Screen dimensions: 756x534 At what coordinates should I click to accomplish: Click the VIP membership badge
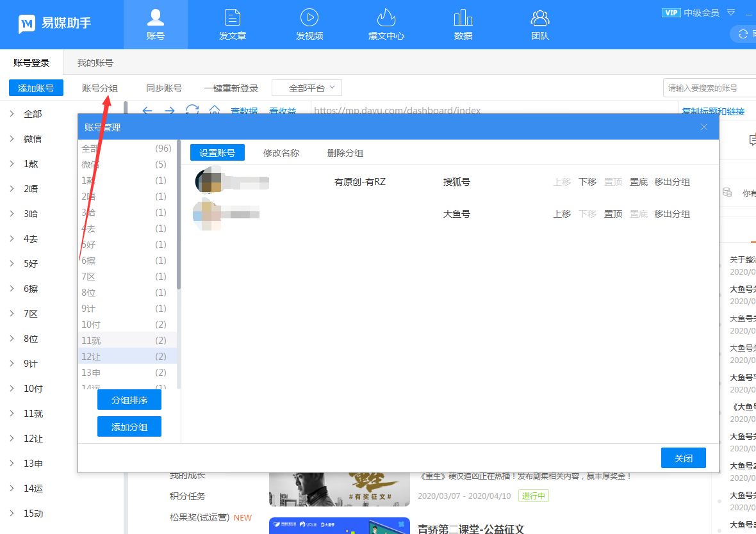click(x=671, y=13)
